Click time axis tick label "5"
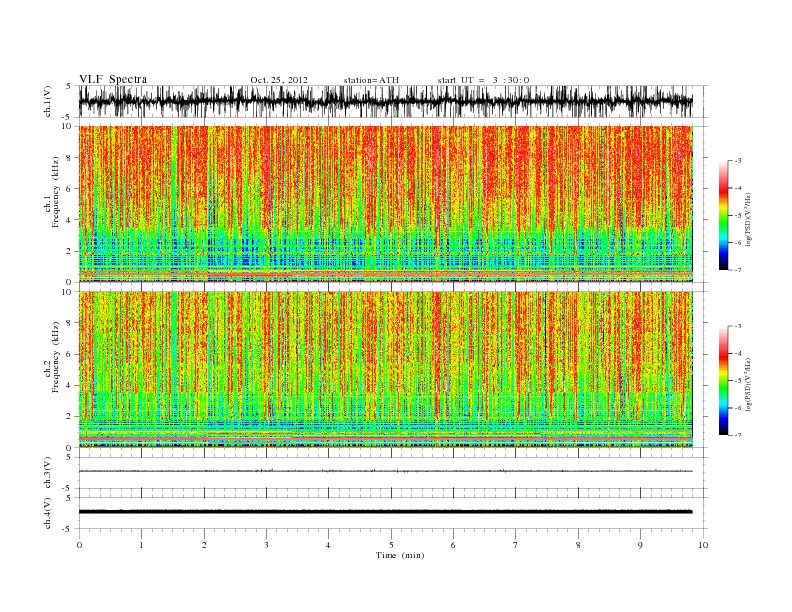The height and width of the screenshot is (612, 792). [x=391, y=545]
